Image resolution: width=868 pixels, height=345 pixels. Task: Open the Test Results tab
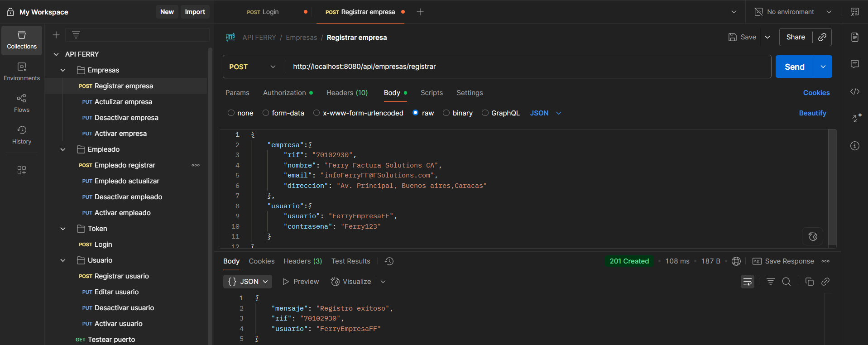(350, 261)
